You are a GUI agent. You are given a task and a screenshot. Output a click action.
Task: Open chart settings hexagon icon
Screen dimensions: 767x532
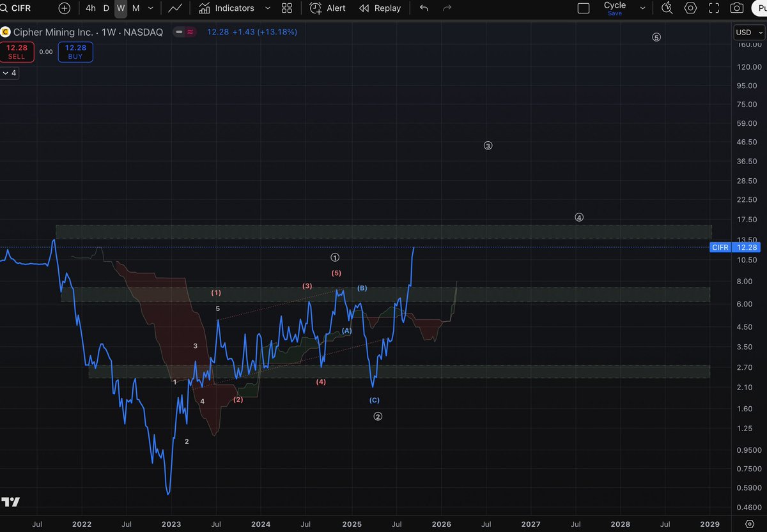pyautogui.click(x=690, y=8)
